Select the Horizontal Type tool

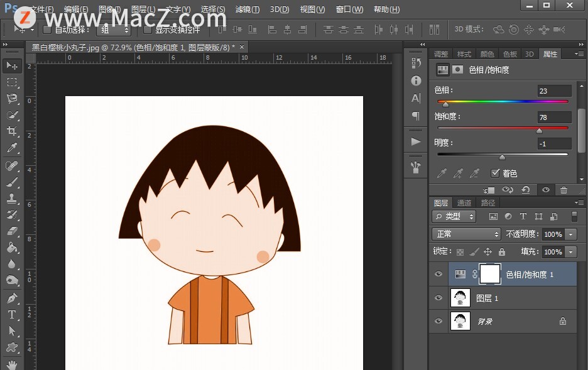click(x=12, y=314)
